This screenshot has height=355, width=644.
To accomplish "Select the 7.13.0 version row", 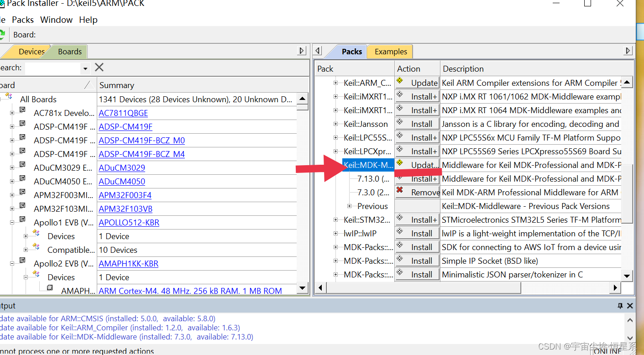I will (x=373, y=178).
